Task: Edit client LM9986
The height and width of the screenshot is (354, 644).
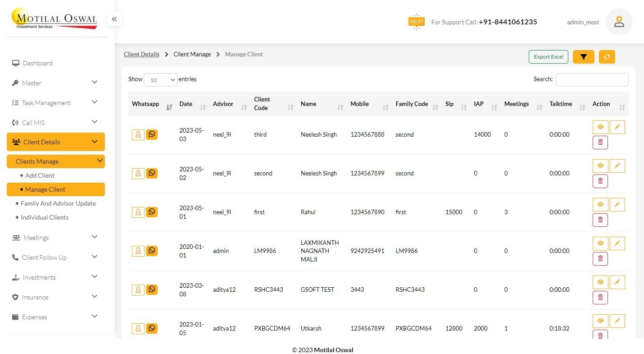Action: tap(617, 244)
